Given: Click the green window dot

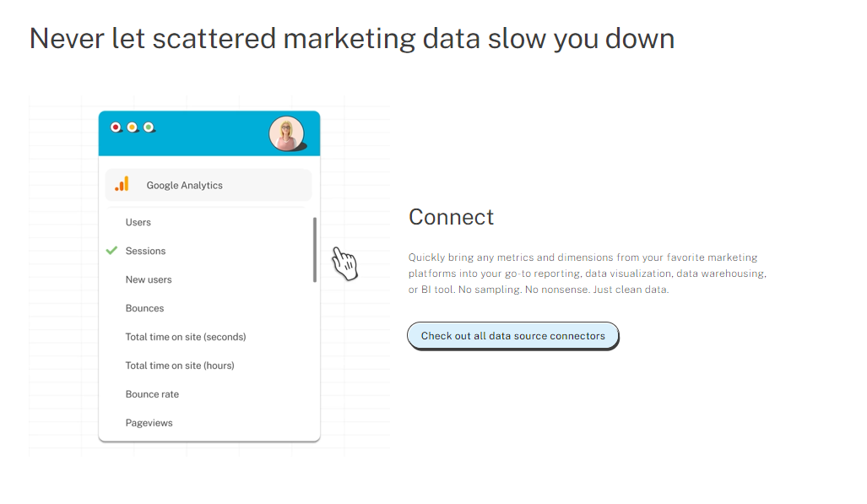Looking at the screenshot, I should tap(149, 127).
